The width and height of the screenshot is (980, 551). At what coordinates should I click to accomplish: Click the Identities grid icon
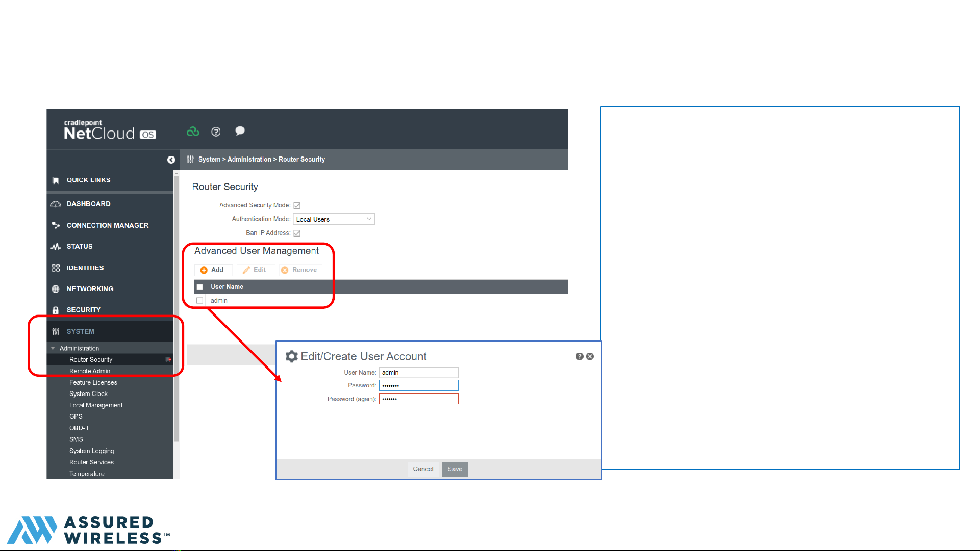coord(56,268)
